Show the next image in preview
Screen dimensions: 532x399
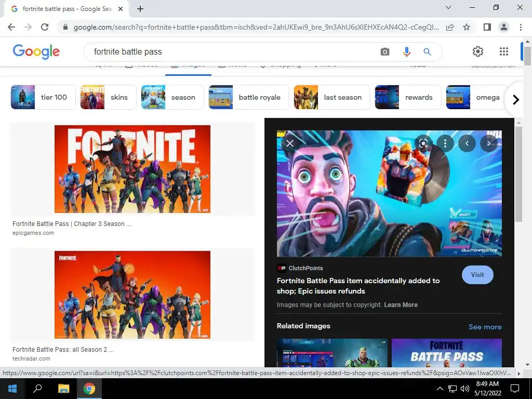pyautogui.click(x=488, y=143)
